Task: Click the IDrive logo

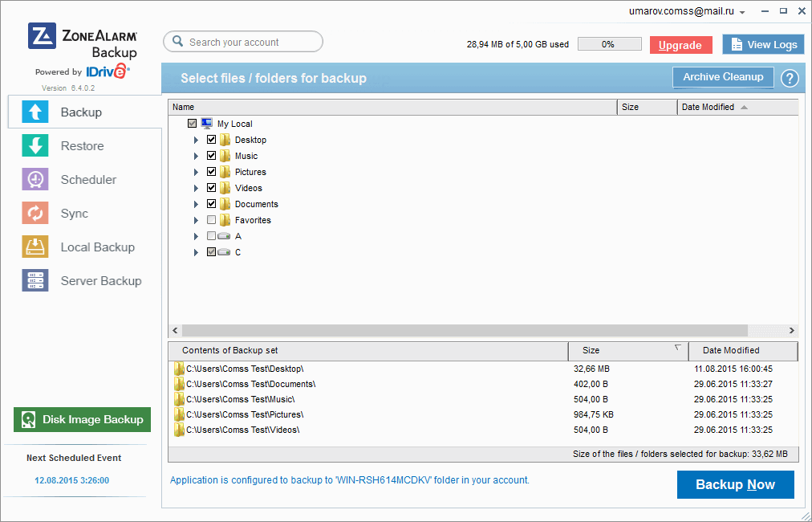Action: [108, 71]
